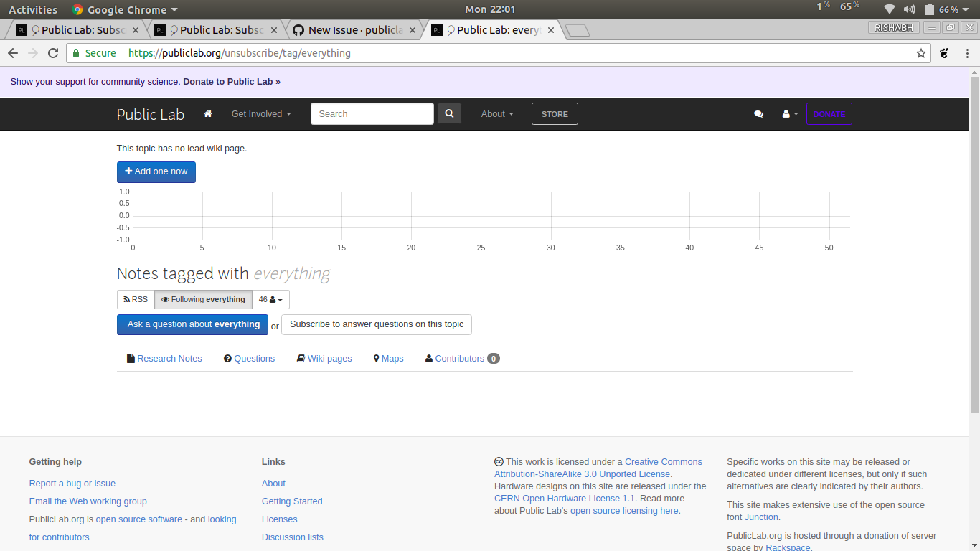Open the for contributors link
The height and width of the screenshot is (551, 980).
(60, 537)
